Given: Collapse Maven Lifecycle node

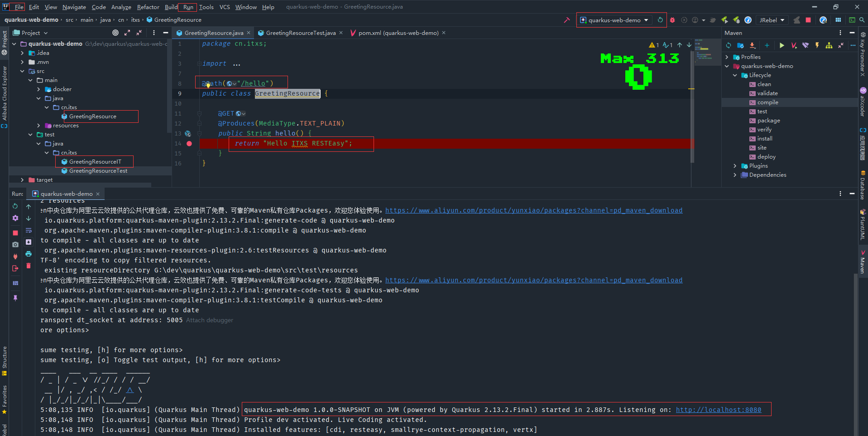Looking at the screenshot, I should (x=735, y=75).
